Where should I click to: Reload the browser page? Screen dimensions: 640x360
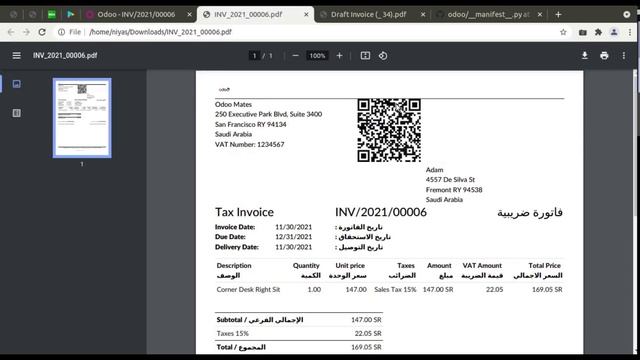42,32
